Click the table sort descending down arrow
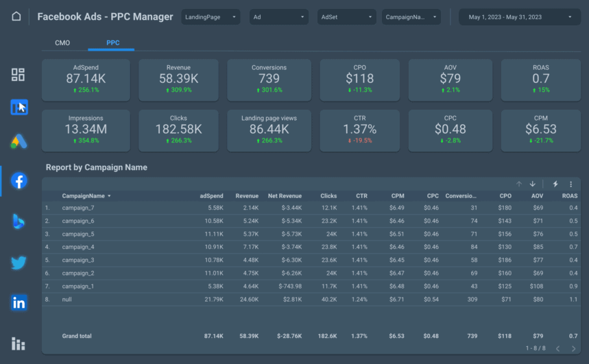This screenshot has height=364, width=589. click(x=533, y=184)
